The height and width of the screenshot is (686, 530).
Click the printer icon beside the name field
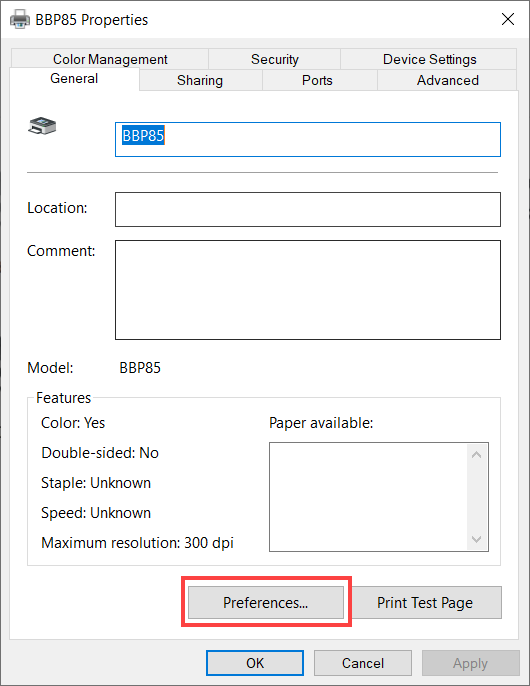pyautogui.click(x=42, y=126)
